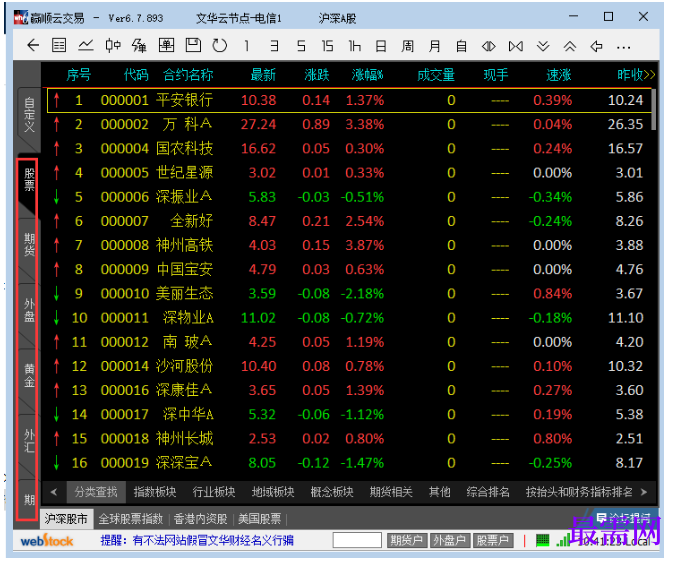This screenshot has width=680, height=562.
Task: Click the hollow left arrow icon
Action: pos(597,46)
